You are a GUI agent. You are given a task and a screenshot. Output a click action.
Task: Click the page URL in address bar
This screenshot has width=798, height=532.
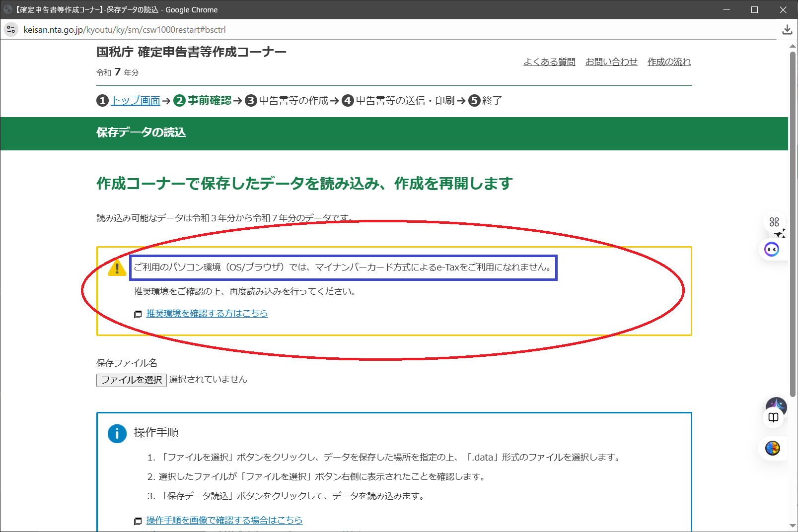[125, 30]
